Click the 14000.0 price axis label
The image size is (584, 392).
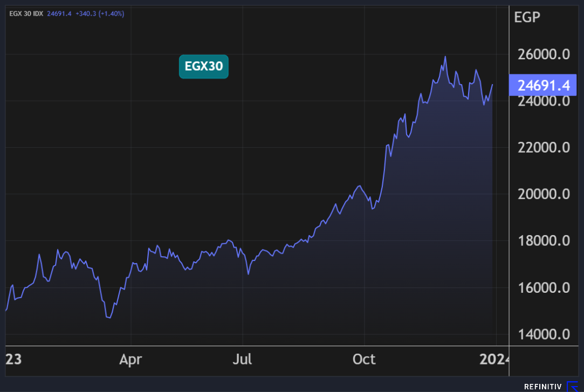543,334
